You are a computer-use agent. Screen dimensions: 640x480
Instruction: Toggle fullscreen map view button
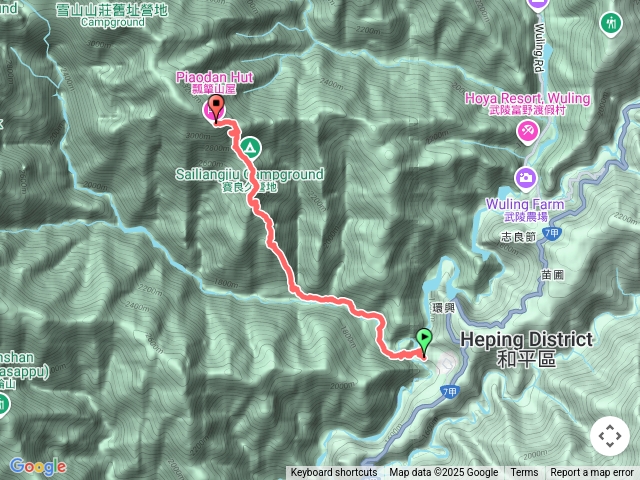[610, 436]
